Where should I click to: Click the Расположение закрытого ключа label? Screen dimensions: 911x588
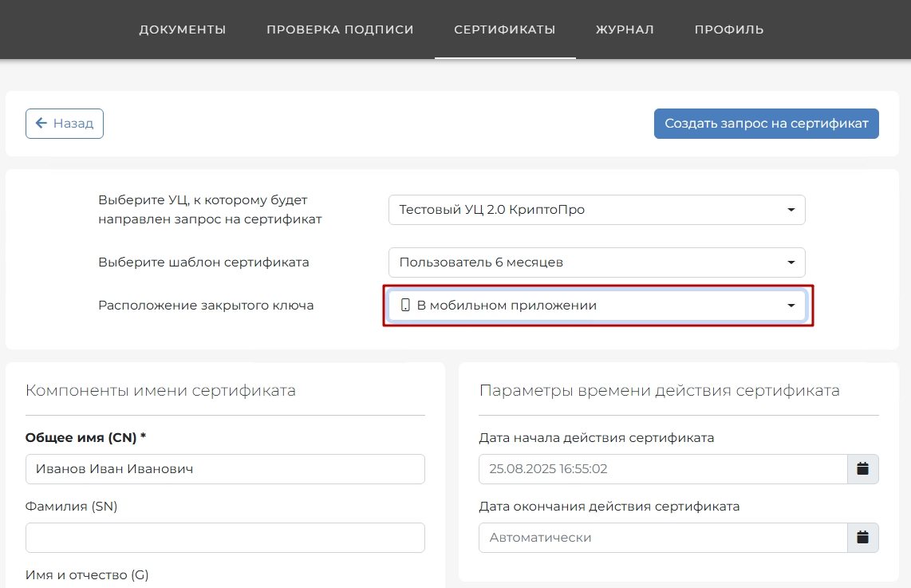(206, 306)
